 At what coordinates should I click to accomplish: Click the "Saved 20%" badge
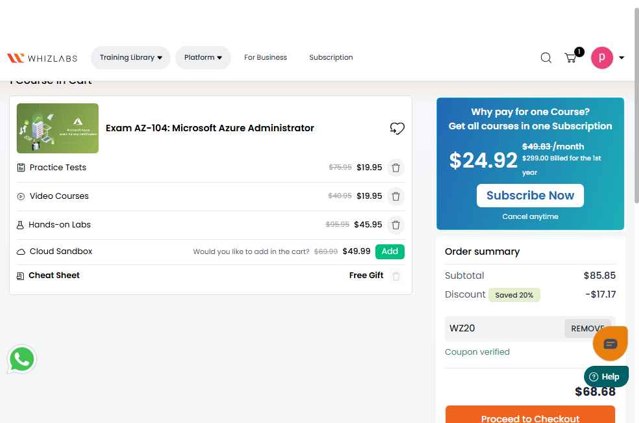pos(514,295)
